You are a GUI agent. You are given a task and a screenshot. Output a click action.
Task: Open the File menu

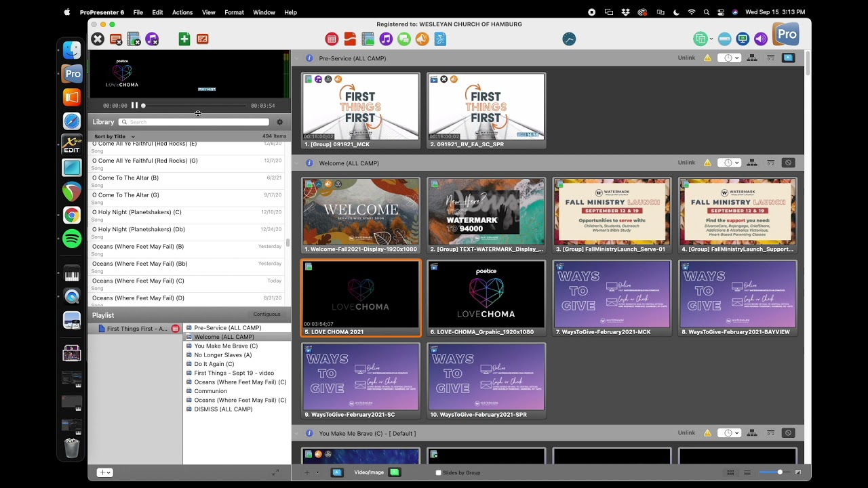pyautogui.click(x=138, y=12)
